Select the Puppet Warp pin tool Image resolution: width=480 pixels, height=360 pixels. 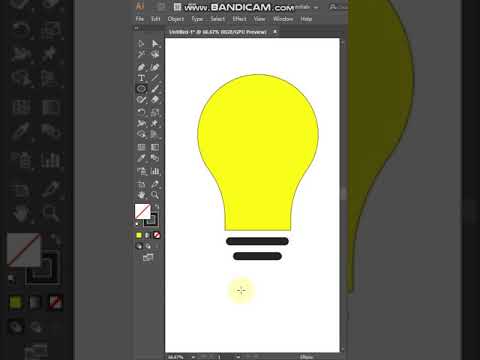(x=155, y=123)
